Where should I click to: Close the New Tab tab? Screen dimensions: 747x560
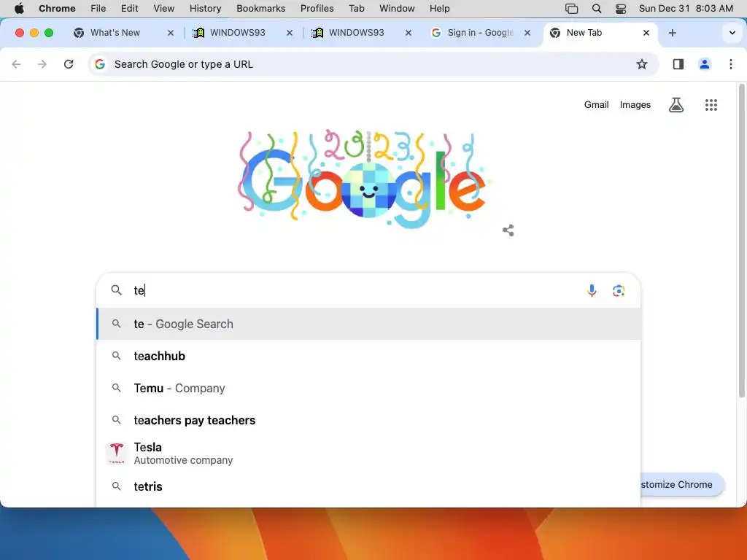coord(646,33)
